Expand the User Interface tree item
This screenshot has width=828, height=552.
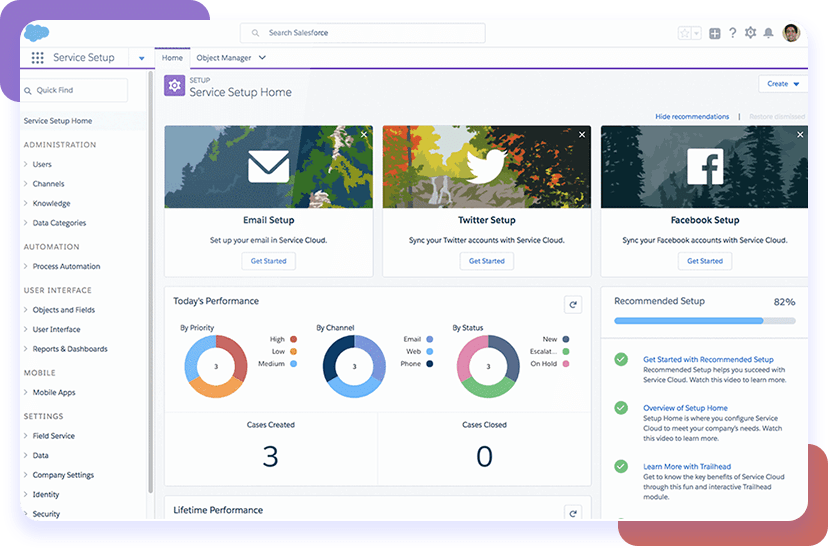(25, 329)
